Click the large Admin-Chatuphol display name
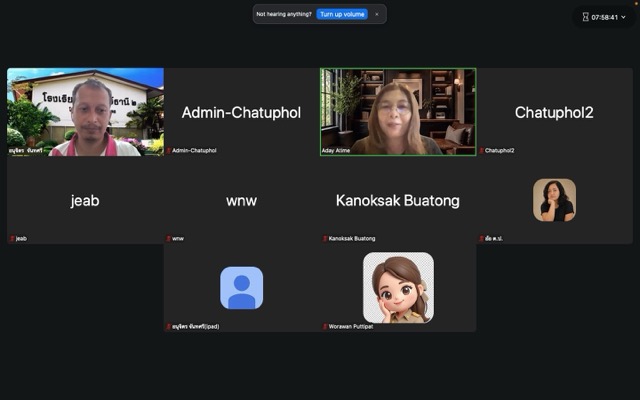This screenshot has width=640, height=400. (241, 113)
